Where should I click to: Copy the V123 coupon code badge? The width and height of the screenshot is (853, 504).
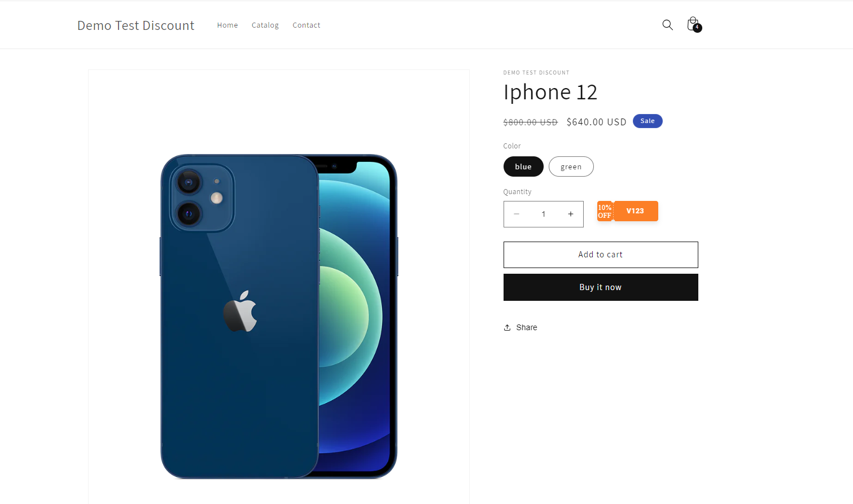coord(636,211)
